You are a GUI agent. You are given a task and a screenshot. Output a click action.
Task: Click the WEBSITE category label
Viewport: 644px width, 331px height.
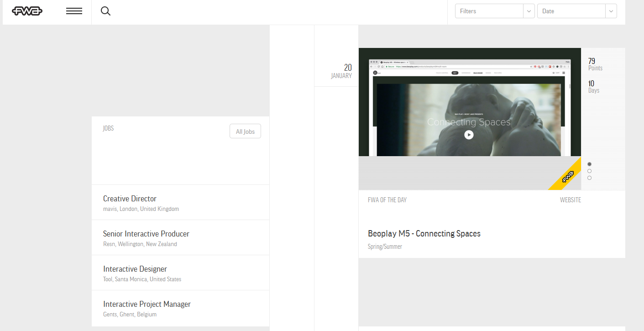(x=571, y=200)
